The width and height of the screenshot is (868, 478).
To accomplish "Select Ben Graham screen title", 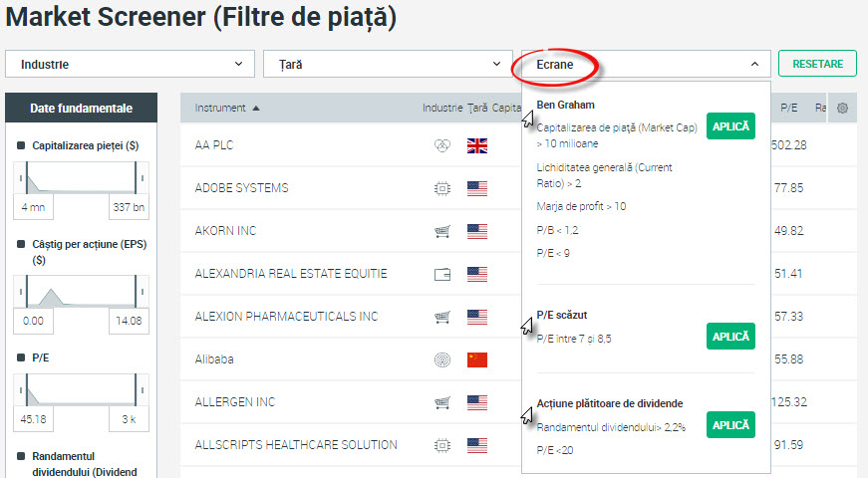I will pos(565,105).
